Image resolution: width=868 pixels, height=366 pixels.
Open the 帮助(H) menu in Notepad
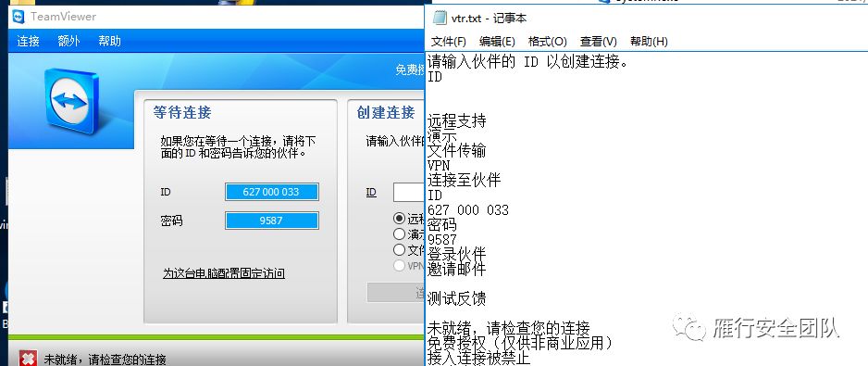(x=649, y=42)
